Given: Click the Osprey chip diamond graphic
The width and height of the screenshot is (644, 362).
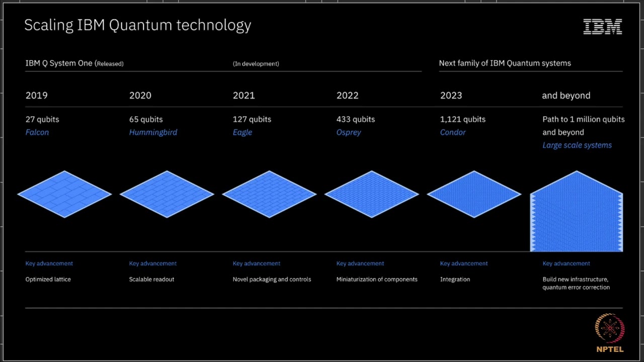Looking at the screenshot, I should coord(372,194).
